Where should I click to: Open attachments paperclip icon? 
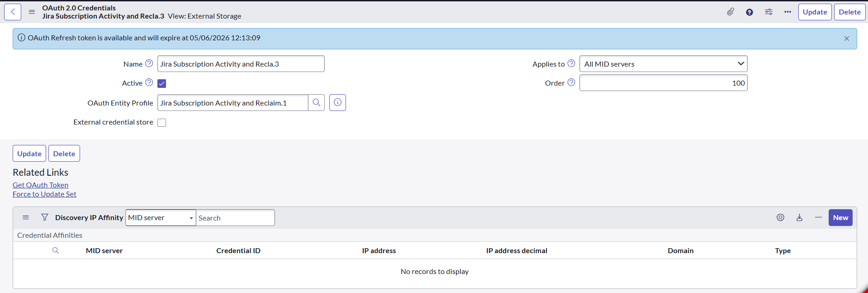730,12
